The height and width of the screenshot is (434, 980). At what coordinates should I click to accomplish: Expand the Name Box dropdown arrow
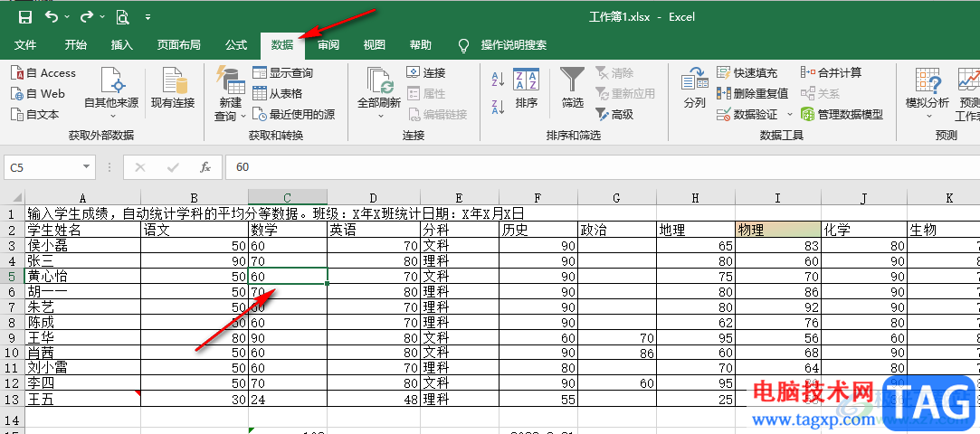[87, 167]
